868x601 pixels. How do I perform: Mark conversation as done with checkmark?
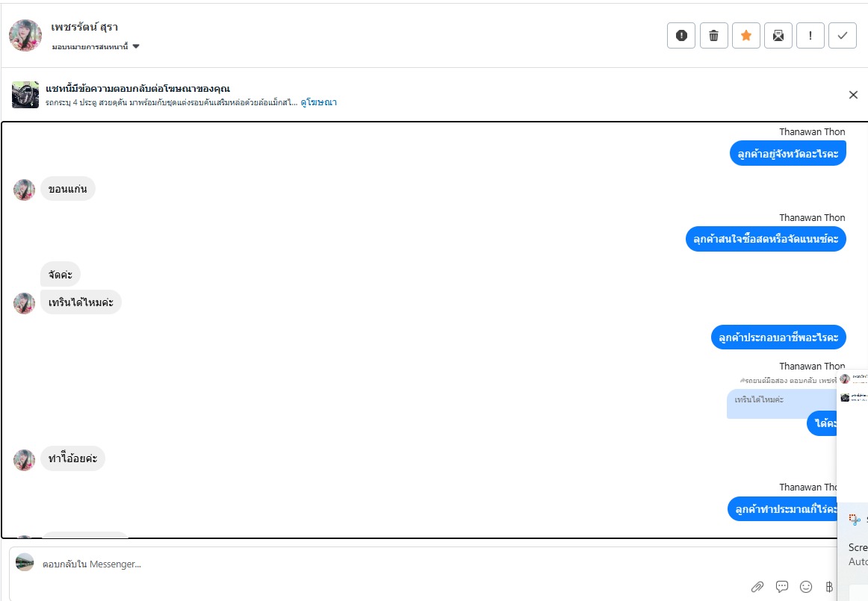(842, 36)
